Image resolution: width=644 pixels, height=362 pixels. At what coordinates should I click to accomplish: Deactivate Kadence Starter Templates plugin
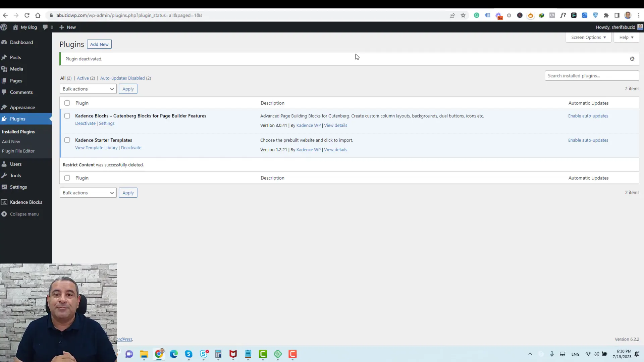click(131, 148)
